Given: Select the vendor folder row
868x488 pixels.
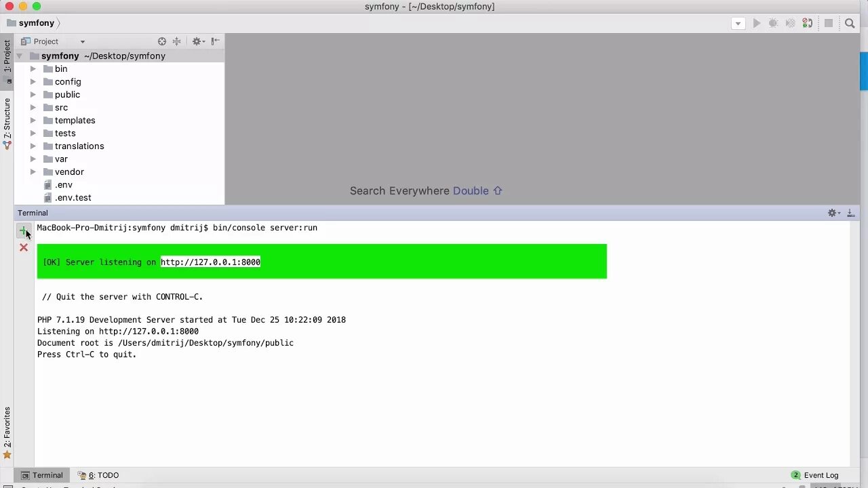Looking at the screenshot, I should [119, 172].
